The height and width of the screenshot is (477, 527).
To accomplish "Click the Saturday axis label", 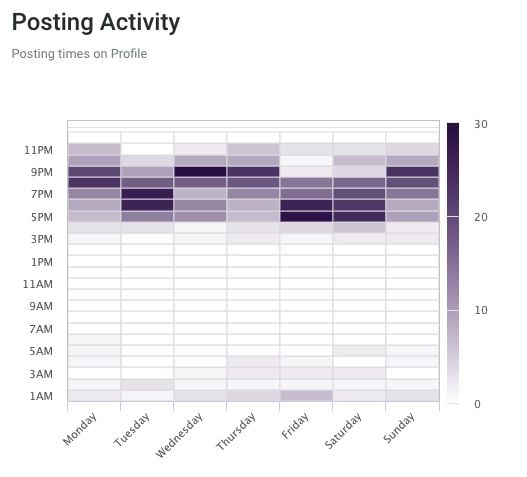I will tap(343, 431).
